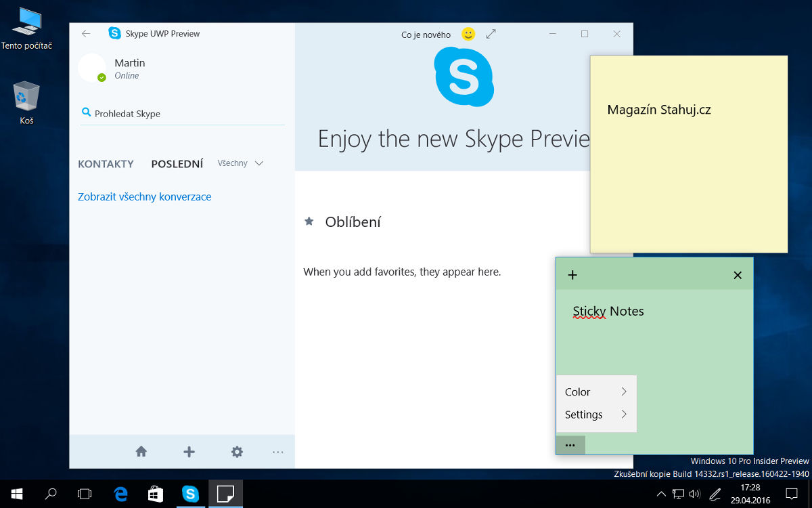This screenshot has width=812, height=508.
Task: Click the Skype expand diagonal arrows icon
Action: [491, 34]
